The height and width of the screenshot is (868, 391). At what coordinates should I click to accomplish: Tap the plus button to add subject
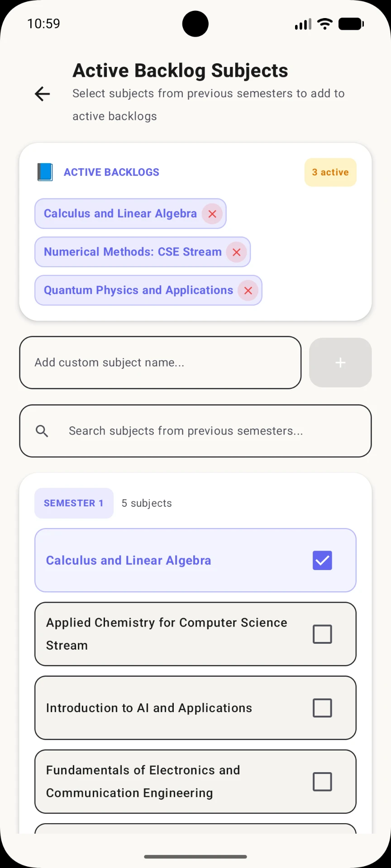pos(340,363)
